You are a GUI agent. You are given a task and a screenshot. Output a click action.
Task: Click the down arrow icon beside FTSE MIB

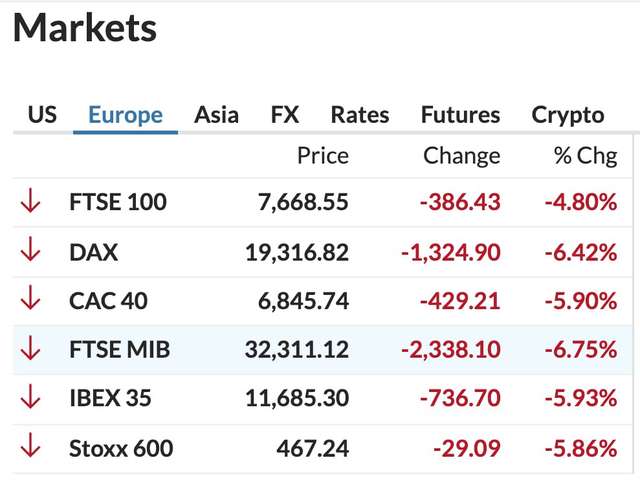tap(30, 349)
